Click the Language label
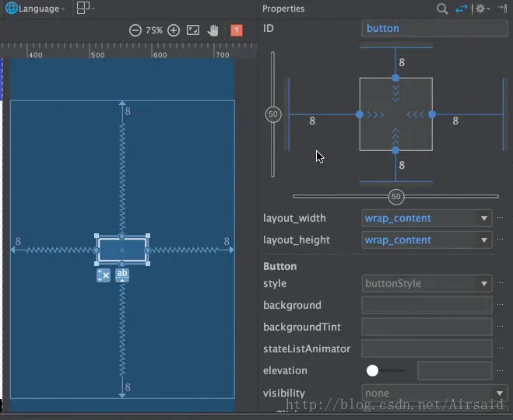513x420 pixels. pyautogui.click(x=39, y=9)
